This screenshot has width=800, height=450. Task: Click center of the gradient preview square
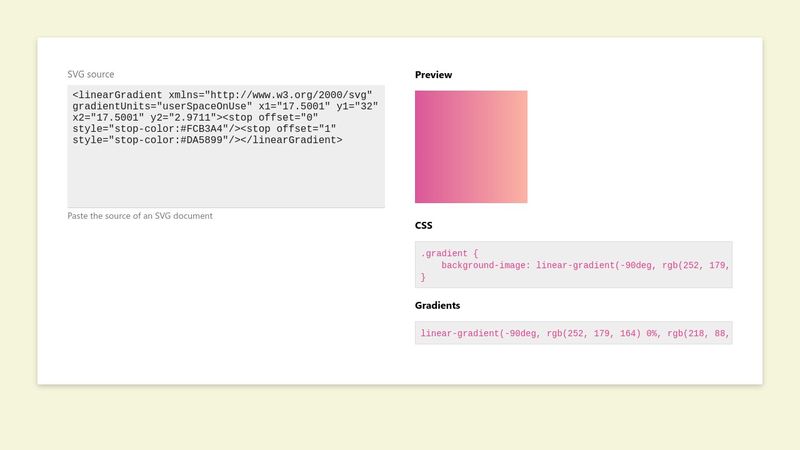(x=471, y=147)
